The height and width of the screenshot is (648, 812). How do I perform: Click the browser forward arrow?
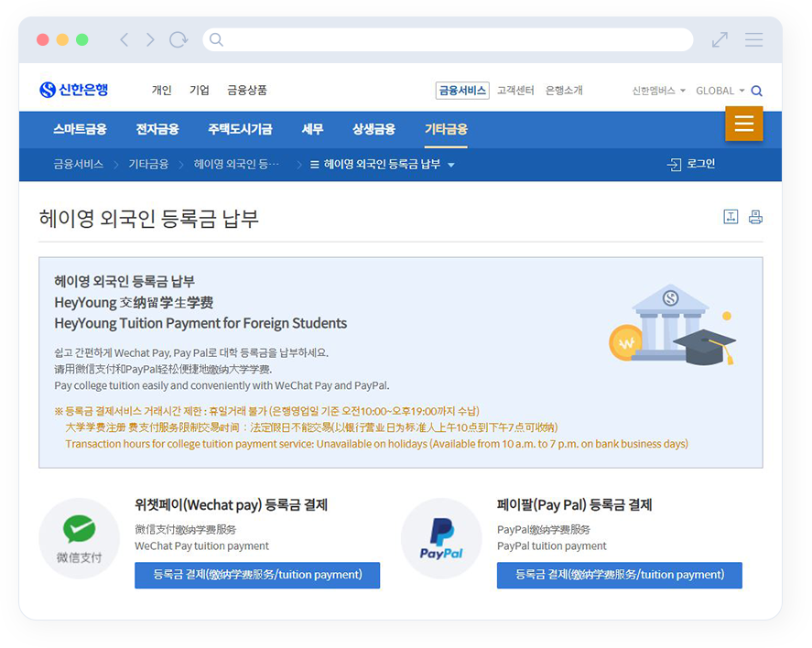click(150, 40)
